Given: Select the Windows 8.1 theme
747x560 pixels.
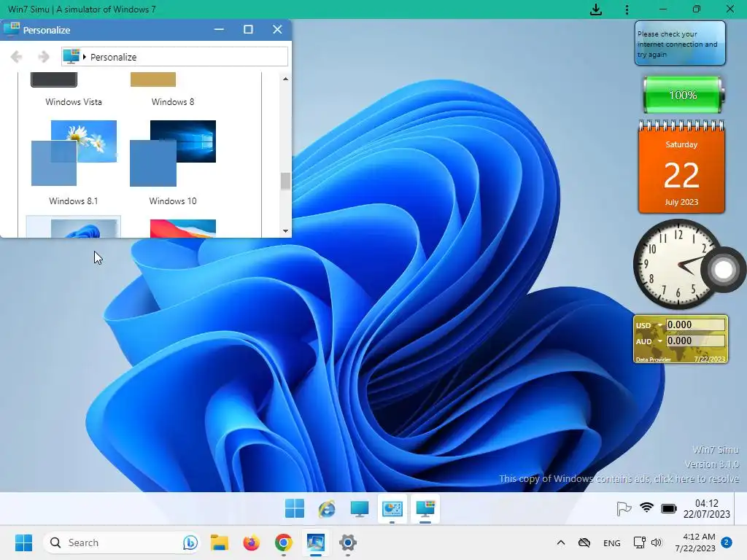Looking at the screenshot, I should tap(74, 163).
